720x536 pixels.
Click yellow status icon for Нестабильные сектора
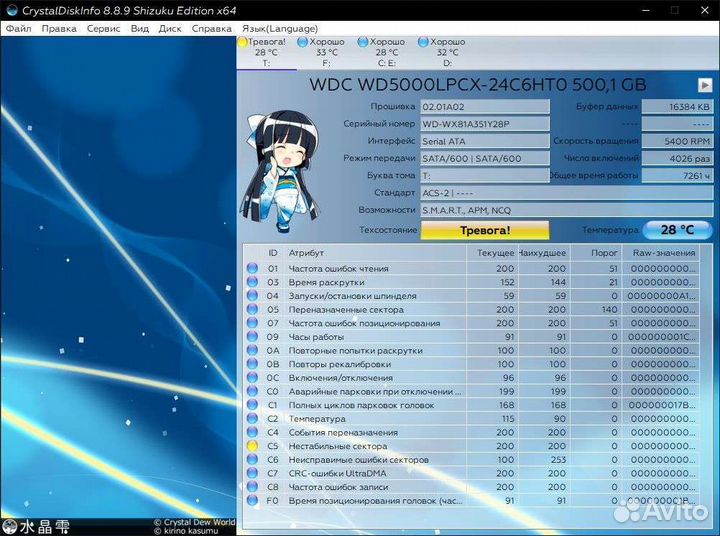pos(252,446)
